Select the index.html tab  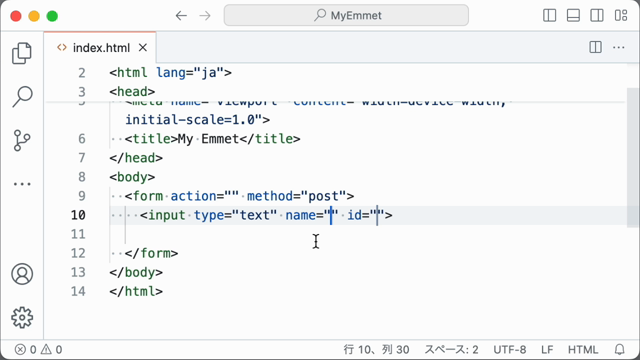point(100,48)
